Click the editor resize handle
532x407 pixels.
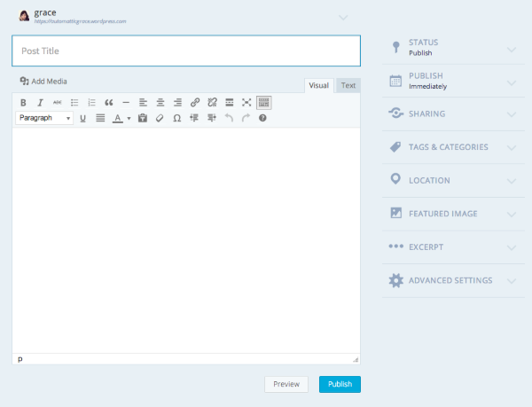(356, 360)
